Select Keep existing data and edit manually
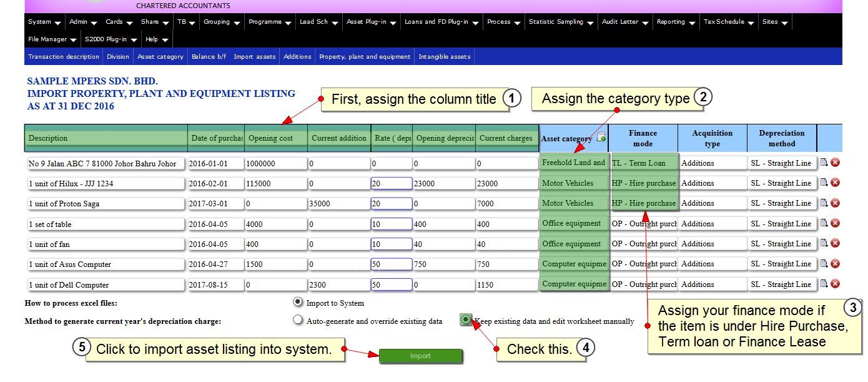This screenshot has height=382, width=868. click(x=466, y=320)
